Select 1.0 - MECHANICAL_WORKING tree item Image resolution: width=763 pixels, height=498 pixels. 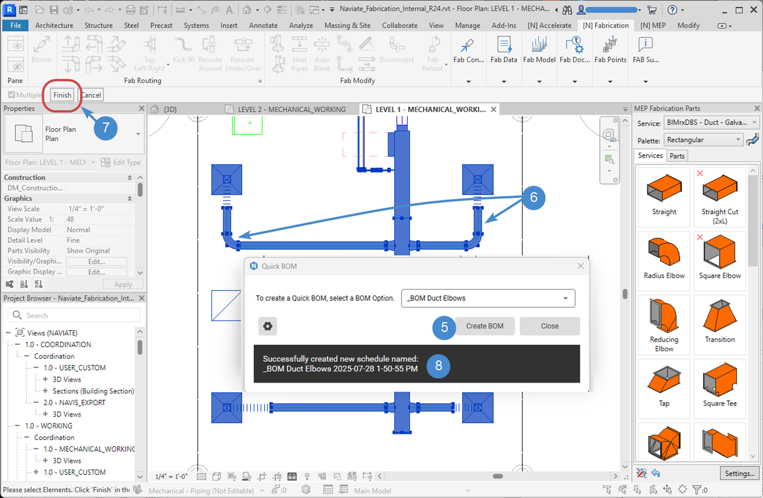pyautogui.click(x=89, y=449)
